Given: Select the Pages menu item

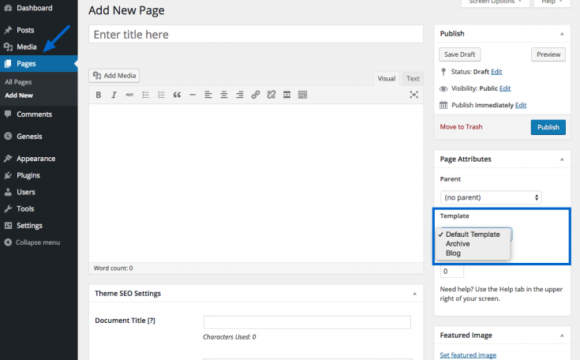Looking at the screenshot, I should click(x=39, y=64).
